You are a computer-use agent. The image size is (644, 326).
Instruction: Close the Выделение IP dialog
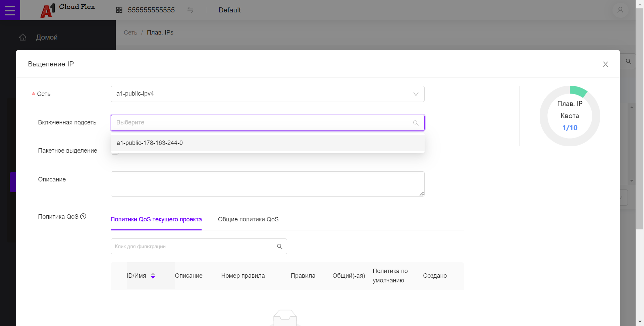tap(605, 64)
